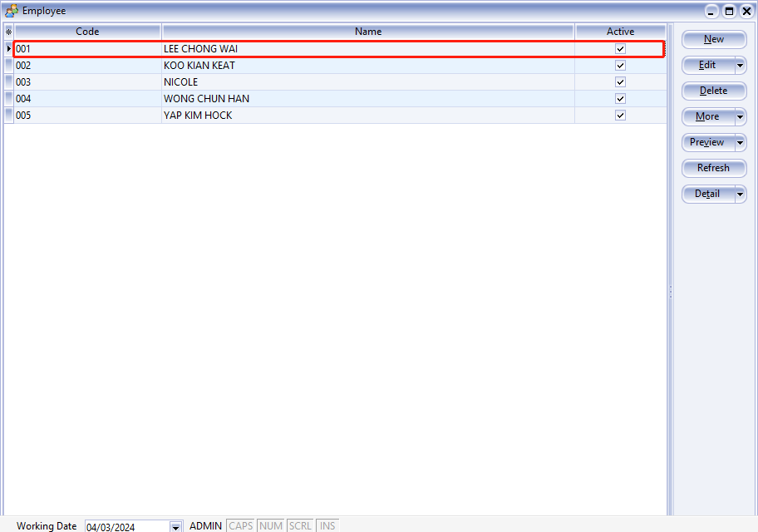Minimize the Employee window
758x532 pixels.
click(x=712, y=11)
